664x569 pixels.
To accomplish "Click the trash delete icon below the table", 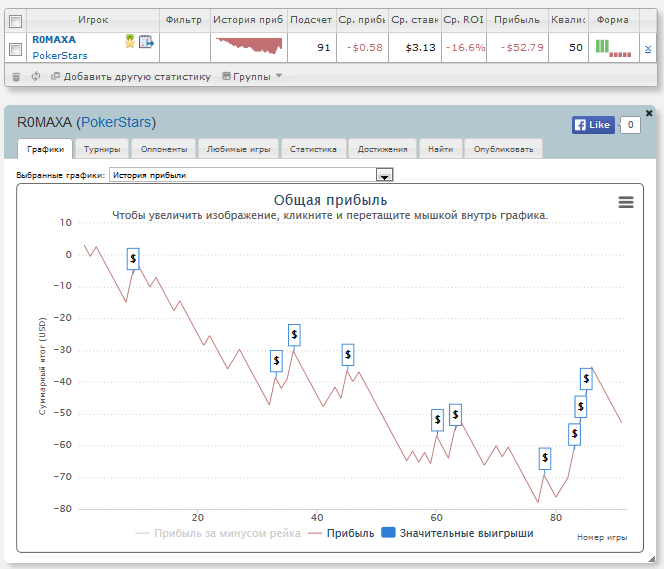I will [x=16, y=76].
